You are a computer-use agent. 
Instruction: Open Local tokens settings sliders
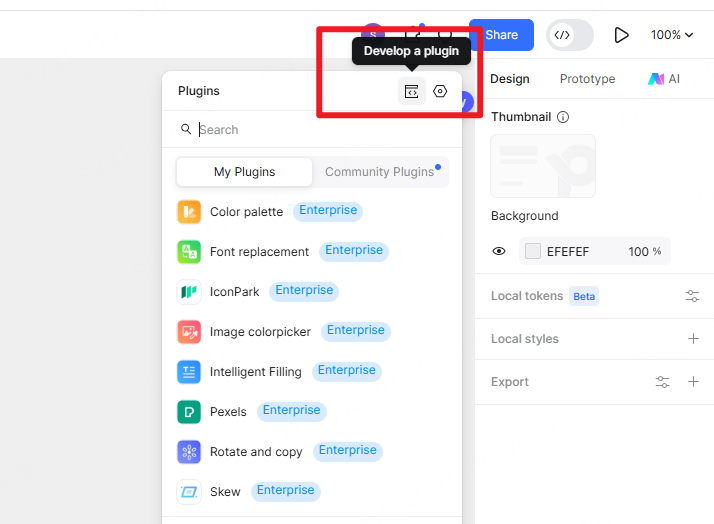tap(692, 296)
